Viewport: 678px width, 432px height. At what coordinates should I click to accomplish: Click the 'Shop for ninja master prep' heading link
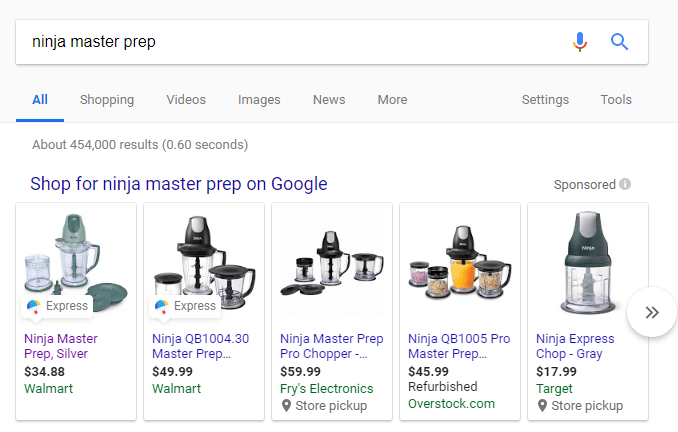179,184
